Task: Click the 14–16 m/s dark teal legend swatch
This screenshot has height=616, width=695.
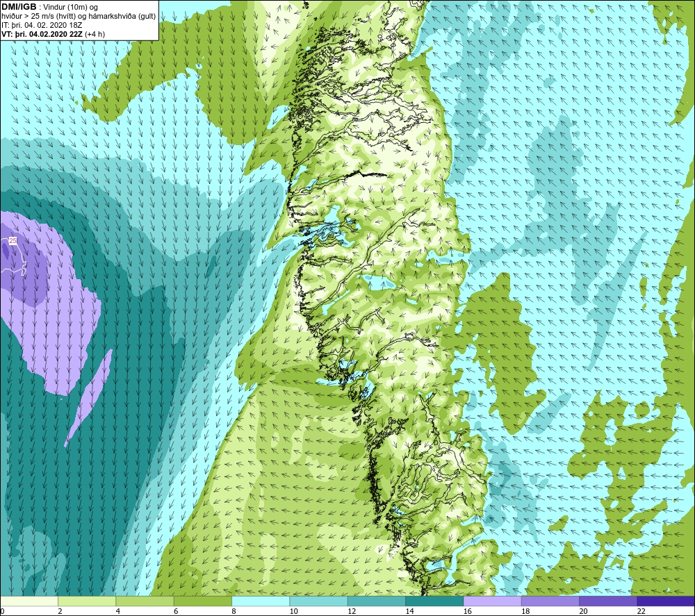Action: click(434, 601)
